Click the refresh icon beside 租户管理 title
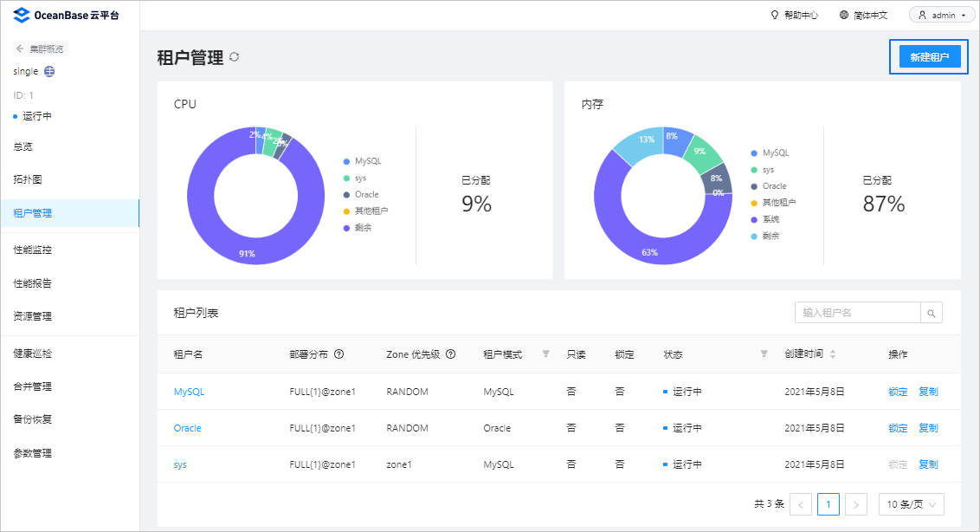 point(235,57)
